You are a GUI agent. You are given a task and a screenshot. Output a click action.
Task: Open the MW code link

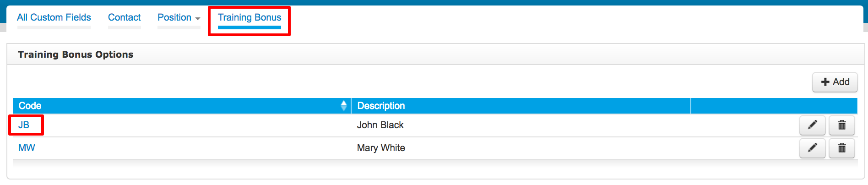click(27, 148)
